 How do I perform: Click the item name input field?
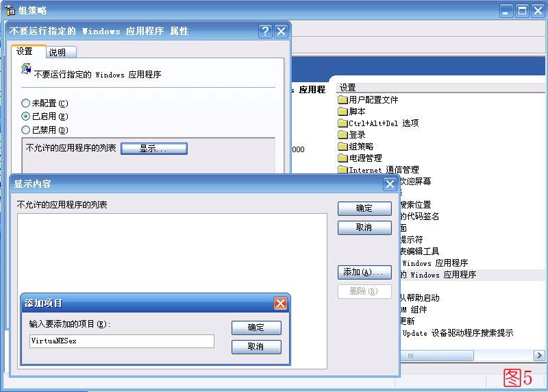[x=121, y=341]
